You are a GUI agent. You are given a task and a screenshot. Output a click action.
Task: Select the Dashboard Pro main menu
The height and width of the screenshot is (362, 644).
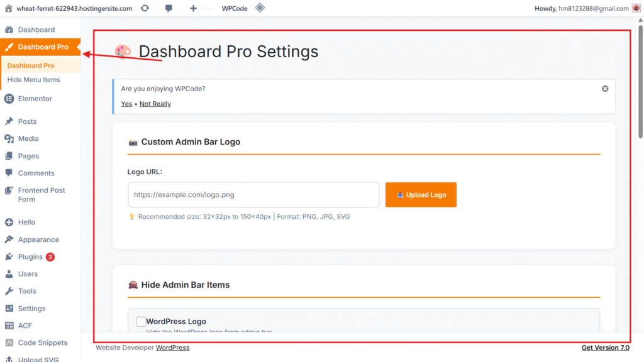[x=43, y=47]
